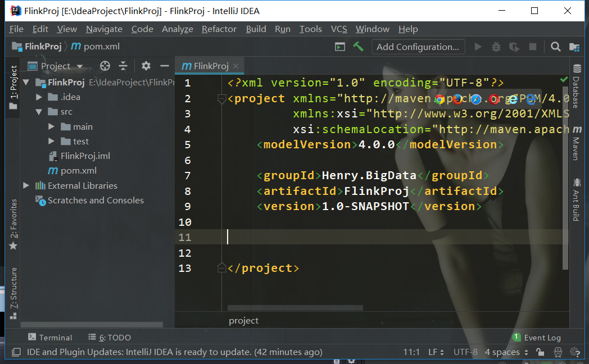Open the 4 spaces indent selector
Viewport: 589px width, 364px height.
pyautogui.click(x=506, y=352)
